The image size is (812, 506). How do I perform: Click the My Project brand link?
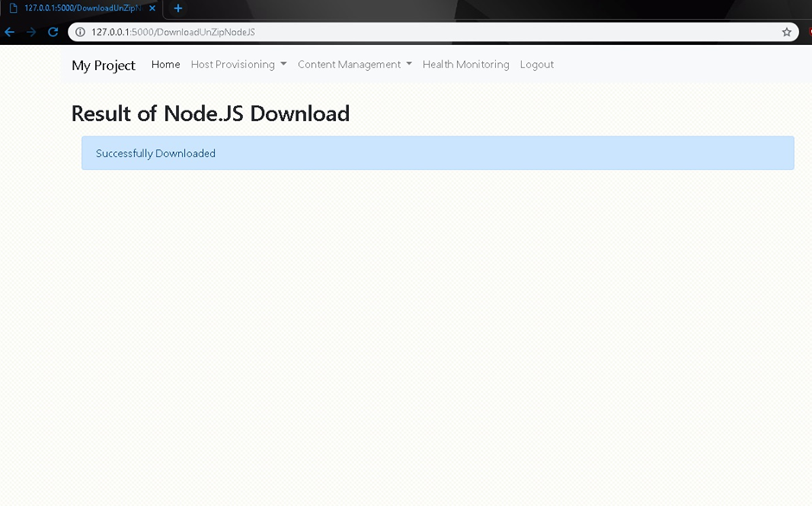point(103,65)
